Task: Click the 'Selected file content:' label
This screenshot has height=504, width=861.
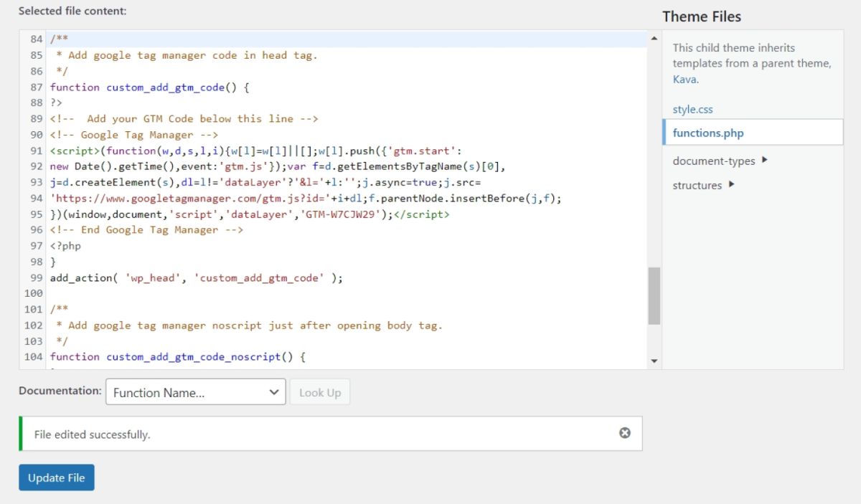Action: coord(72,11)
